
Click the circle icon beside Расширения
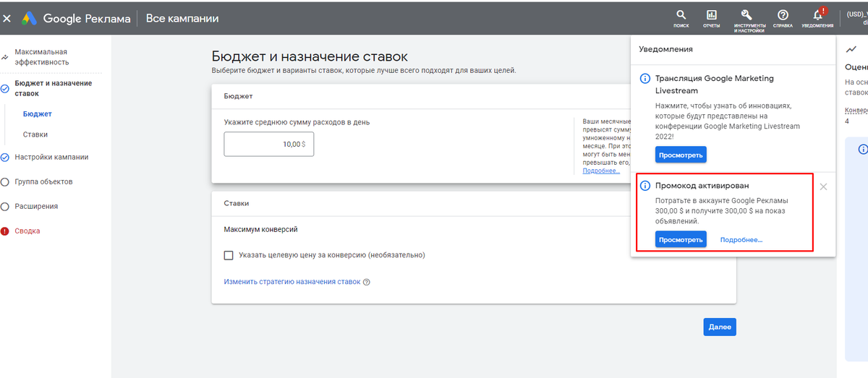point(5,206)
